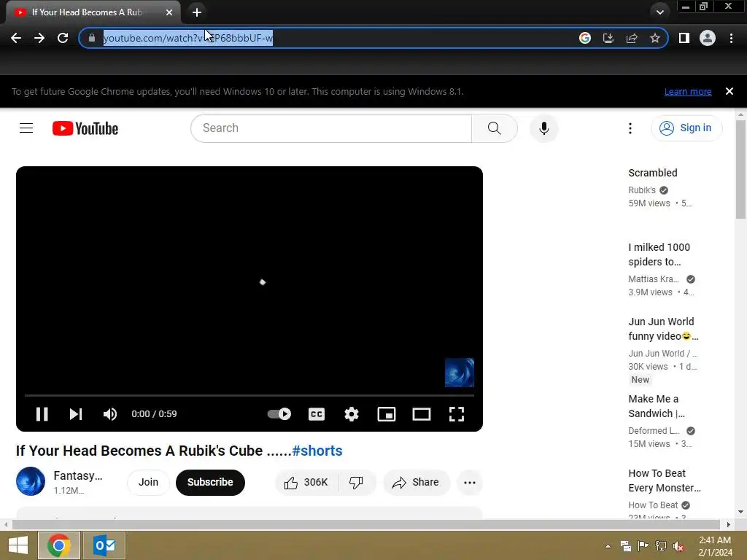Like the video with 306K likes
The image size is (747, 560).
pyautogui.click(x=306, y=483)
